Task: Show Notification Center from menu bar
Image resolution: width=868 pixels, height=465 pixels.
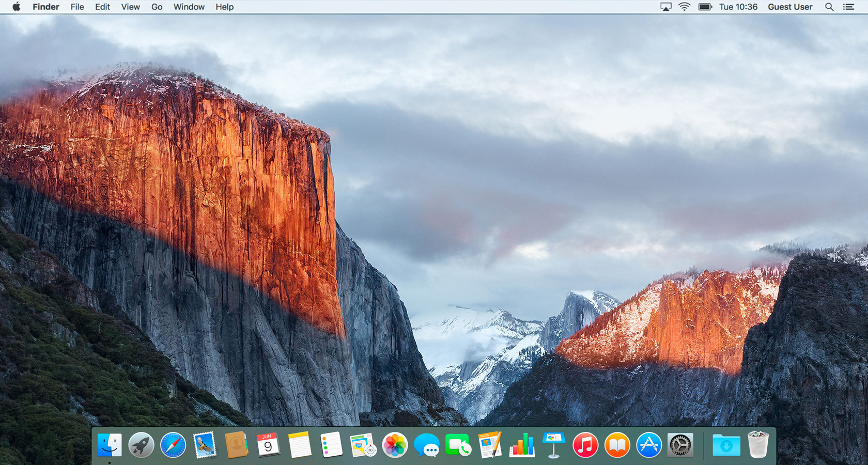Action: pos(849,7)
